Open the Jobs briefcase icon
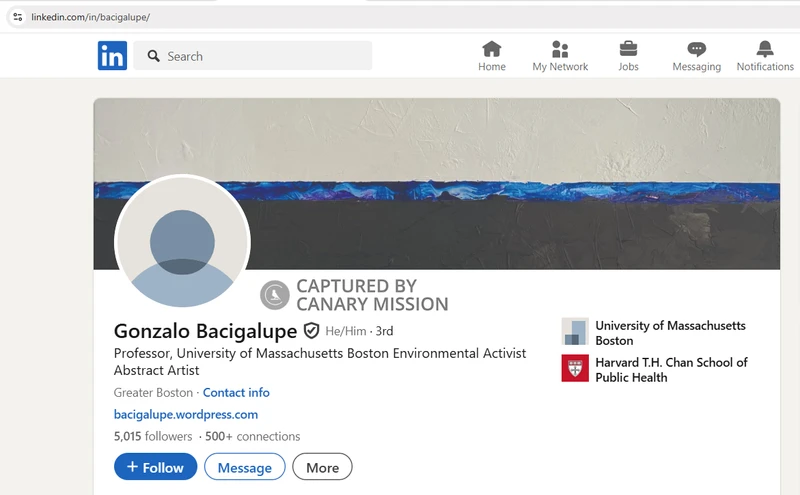The height and width of the screenshot is (495, 800). tap(628, 50)
